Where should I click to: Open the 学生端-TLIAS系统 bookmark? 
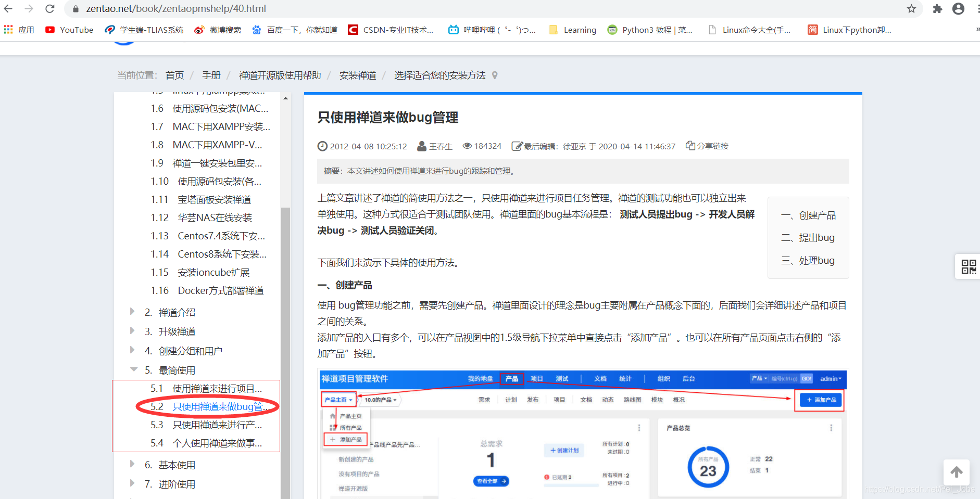click(144, 30)
